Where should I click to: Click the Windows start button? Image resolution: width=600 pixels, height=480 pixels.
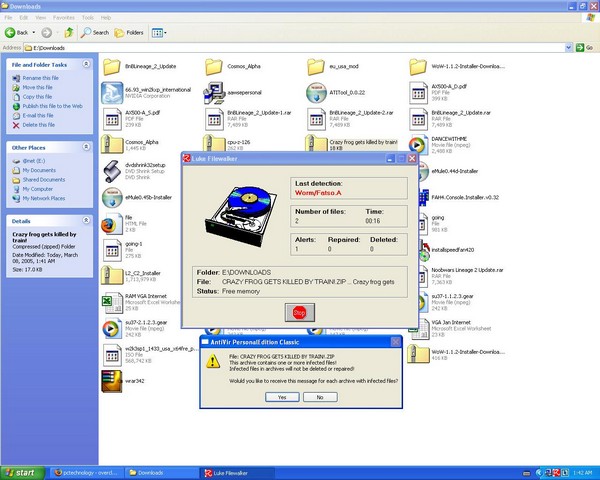point(22,473)
